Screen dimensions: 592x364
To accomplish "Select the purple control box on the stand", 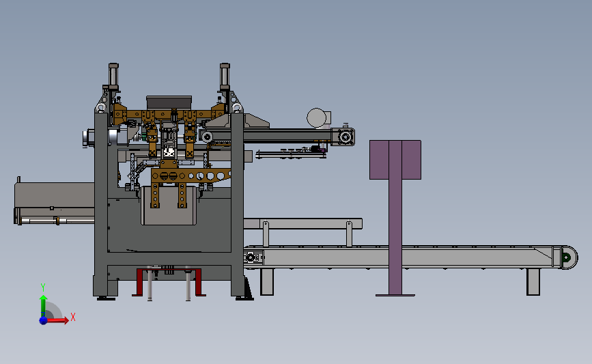I will [395, 160].
